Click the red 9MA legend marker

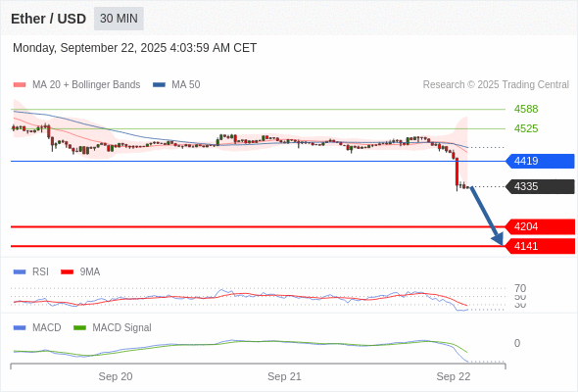tap(67, 272)
